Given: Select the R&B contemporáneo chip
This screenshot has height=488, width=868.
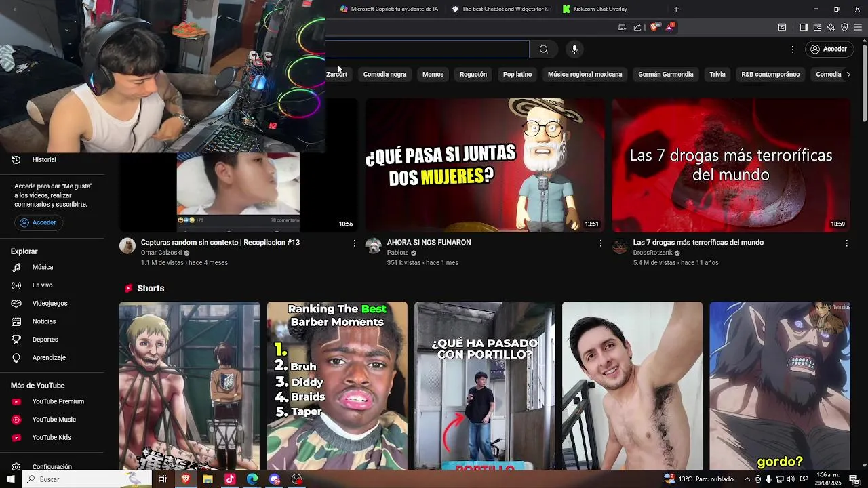Looking at the screenshot, I should (770, 75).
